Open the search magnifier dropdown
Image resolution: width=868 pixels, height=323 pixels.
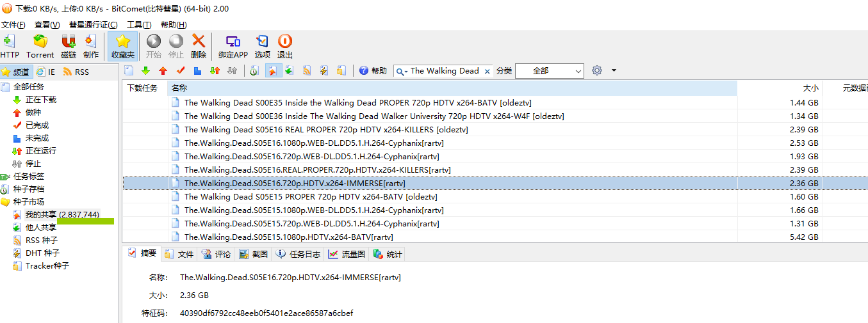click(x=402, y=71)
